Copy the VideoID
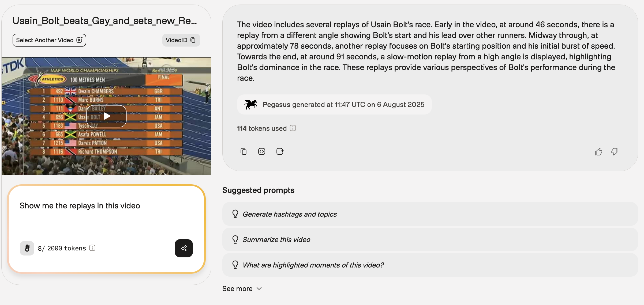Screen dimensions: 644x305 (x=181, y=40)
